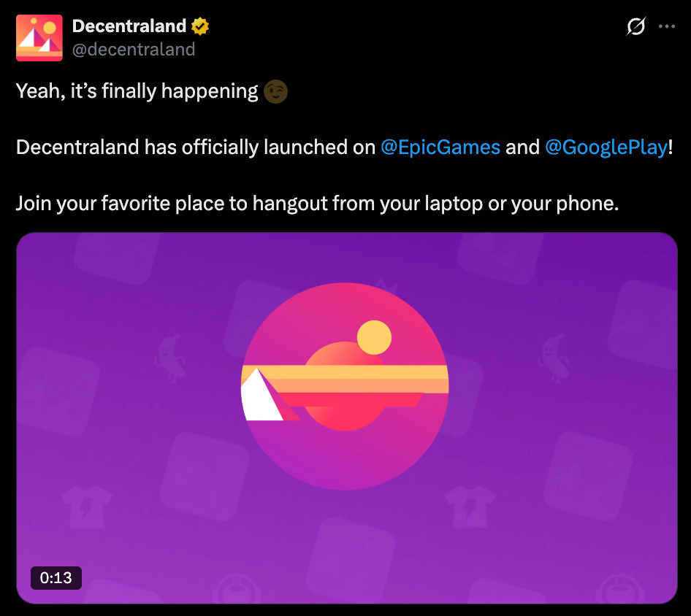Open the @GooglePlay mention link
691x616 pixels.
(x=606, y=147)
